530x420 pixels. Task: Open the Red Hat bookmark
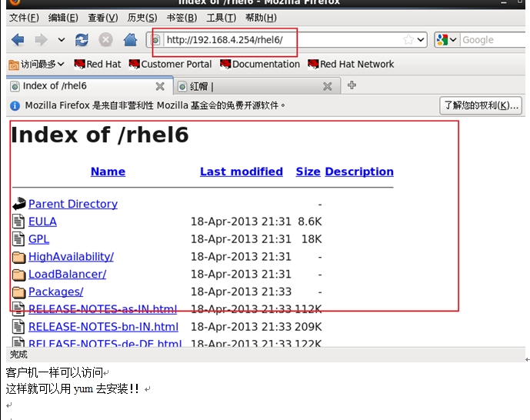[98, 64]
